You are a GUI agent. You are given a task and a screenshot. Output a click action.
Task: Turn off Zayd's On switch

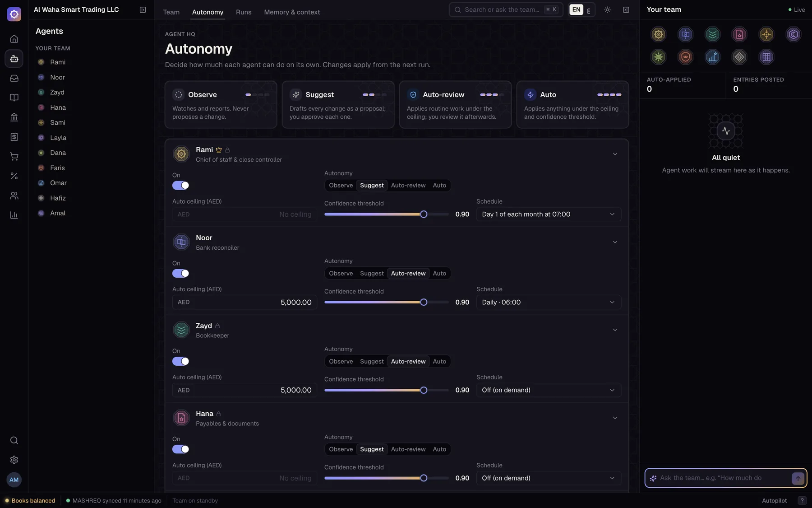point(180,361)
